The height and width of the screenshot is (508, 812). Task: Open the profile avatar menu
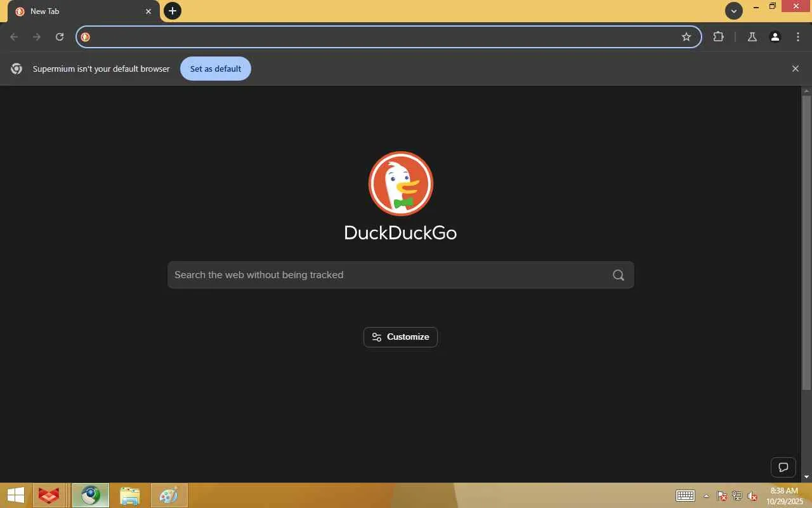pos(775,37)
